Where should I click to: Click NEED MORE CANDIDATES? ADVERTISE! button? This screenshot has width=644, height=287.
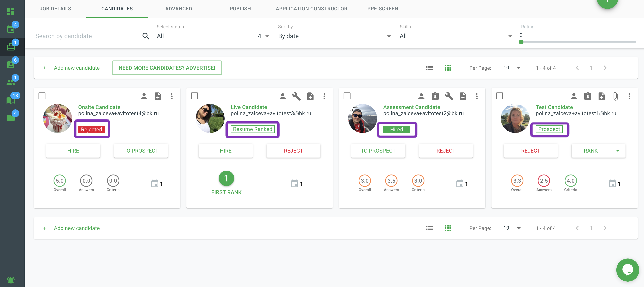167,68
